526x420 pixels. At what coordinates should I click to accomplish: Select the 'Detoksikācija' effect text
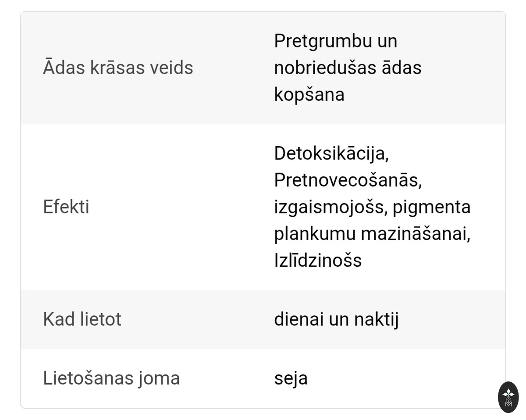331,153
